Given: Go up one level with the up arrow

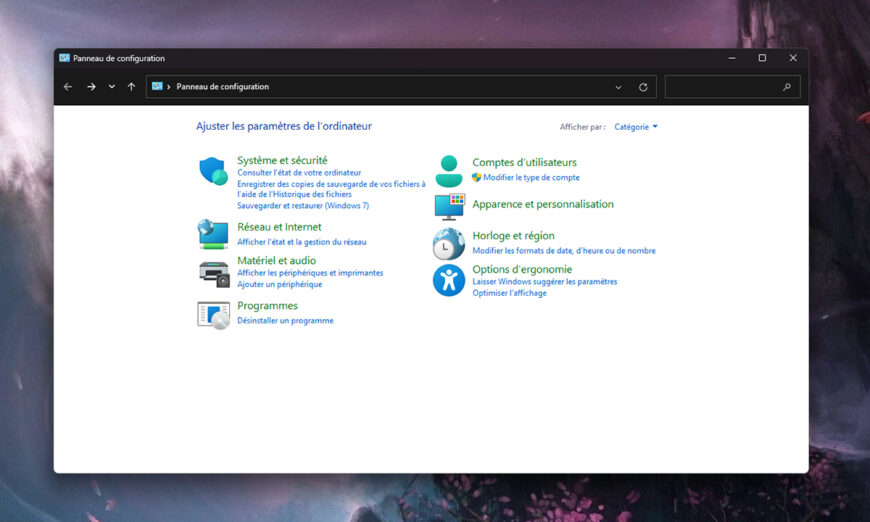Looking at the screenshot, I should 131,87.
